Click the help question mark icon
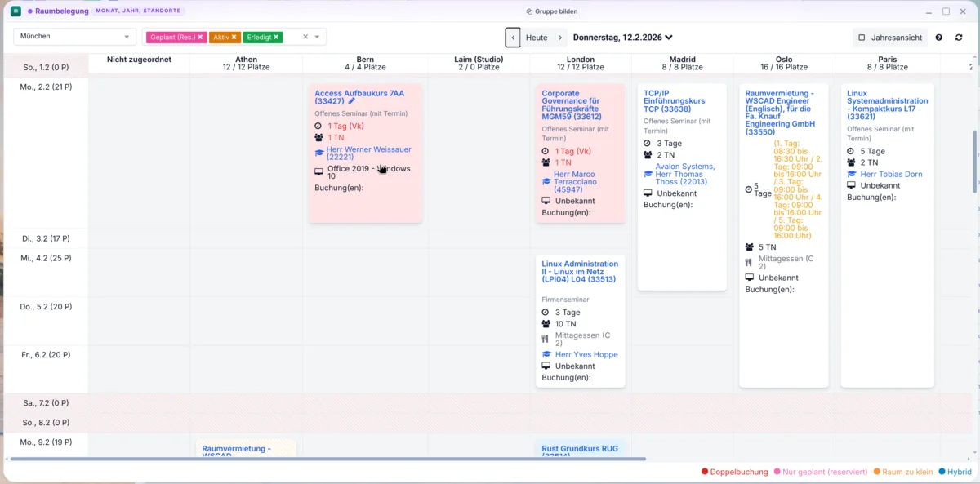 tap(938, 38)
